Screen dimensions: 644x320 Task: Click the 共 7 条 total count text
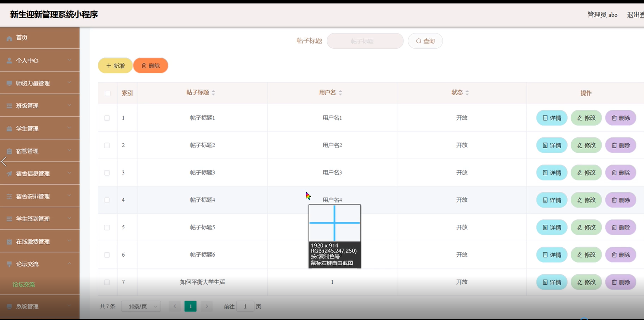(x=107, y=306)
